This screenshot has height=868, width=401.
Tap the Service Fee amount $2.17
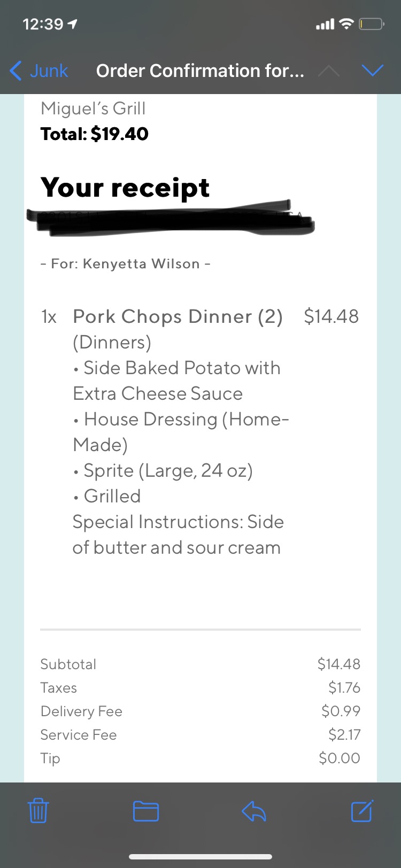[x=344, y=735]
